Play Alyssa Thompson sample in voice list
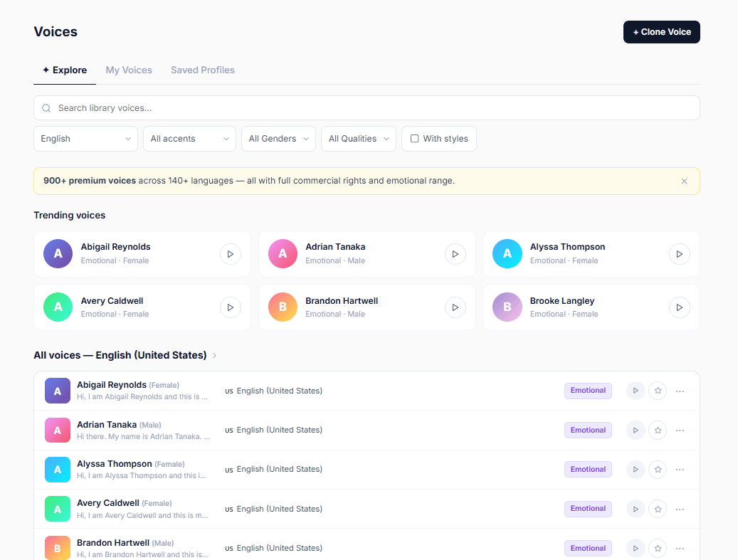 [x=636, y=469]
